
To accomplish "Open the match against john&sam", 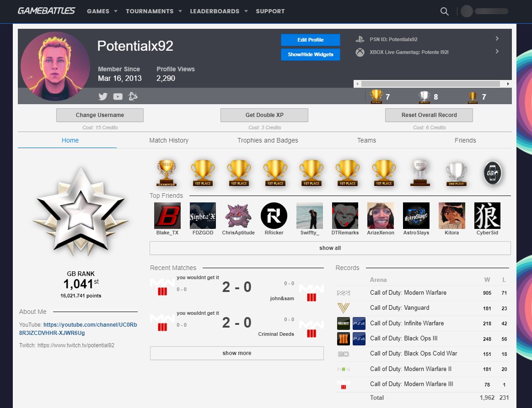I will 237,288.
